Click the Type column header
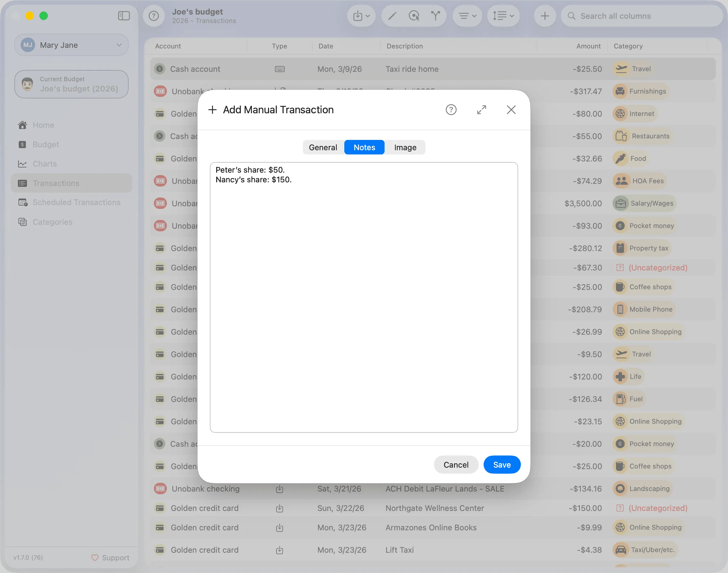The image size is (728, 573). pos(279,46)
